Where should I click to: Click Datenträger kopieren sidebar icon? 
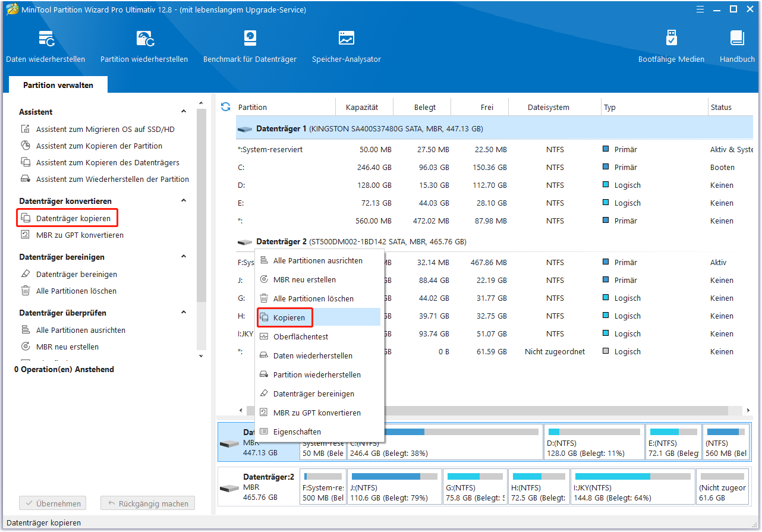(x=26, y=218)
